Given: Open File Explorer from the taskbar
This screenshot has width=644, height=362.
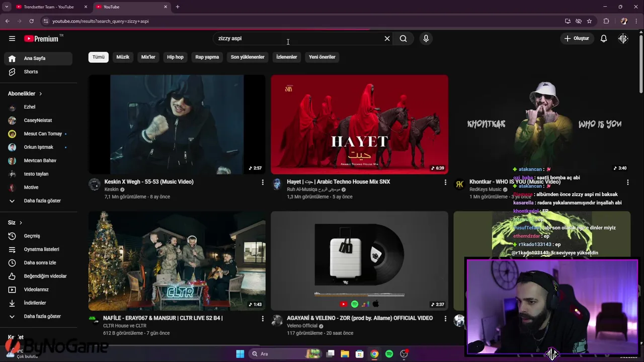Looking at the screenshot, I should point(345,354).
